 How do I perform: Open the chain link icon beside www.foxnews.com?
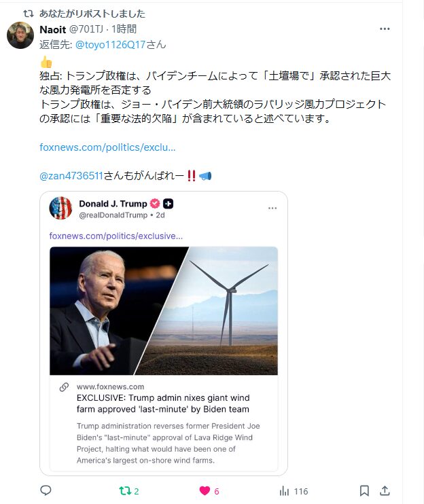tap(65, 387)
